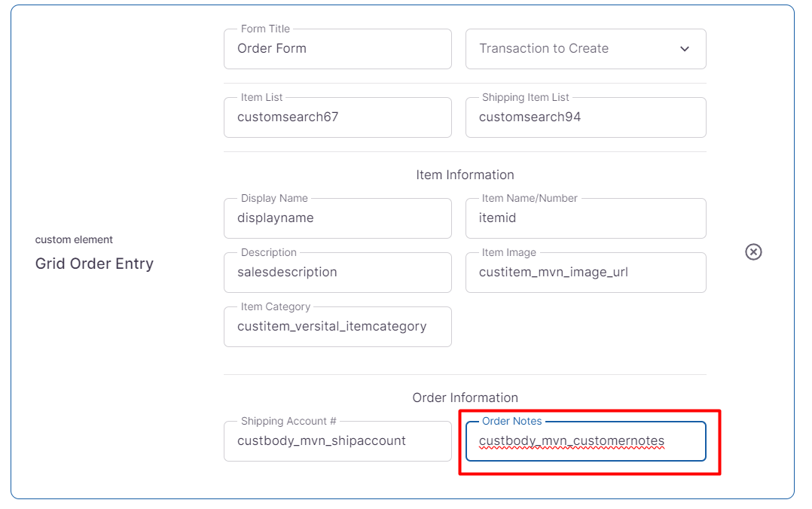
Task: Focus the Item Name/Number field
Action: click(x=585, y=218)
